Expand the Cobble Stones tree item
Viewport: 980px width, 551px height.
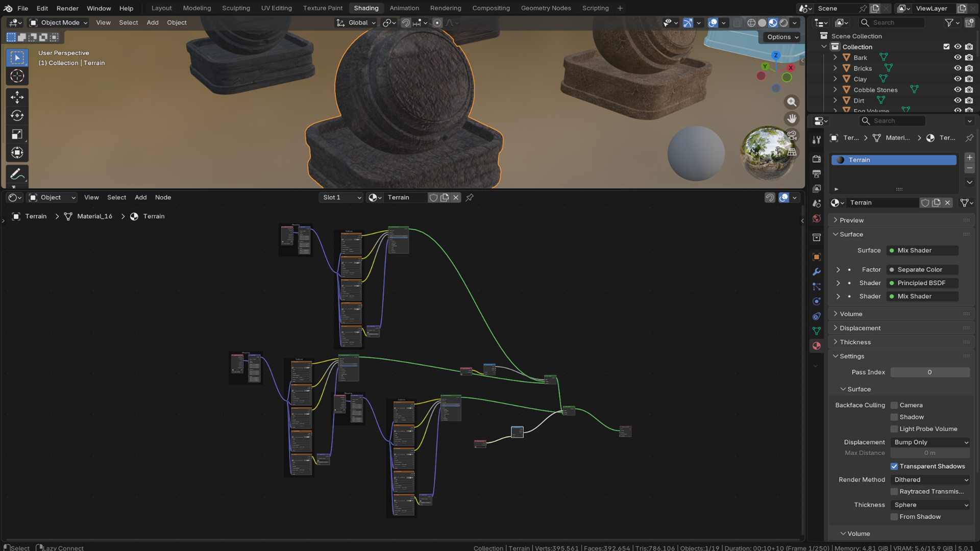(835, 90)
